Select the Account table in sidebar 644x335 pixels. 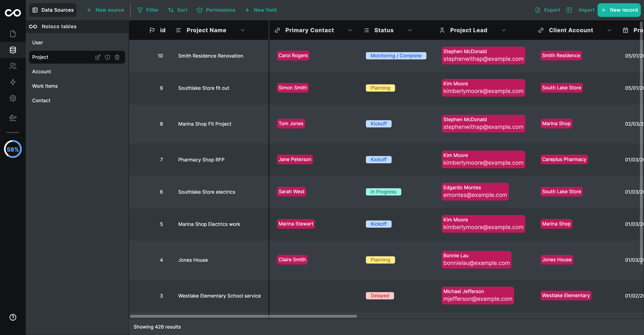point(41,71)
